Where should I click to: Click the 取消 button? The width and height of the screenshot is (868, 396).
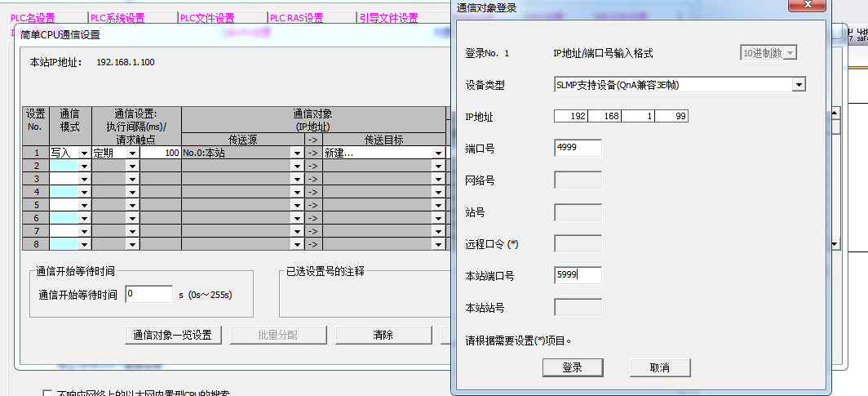point(659,367)
